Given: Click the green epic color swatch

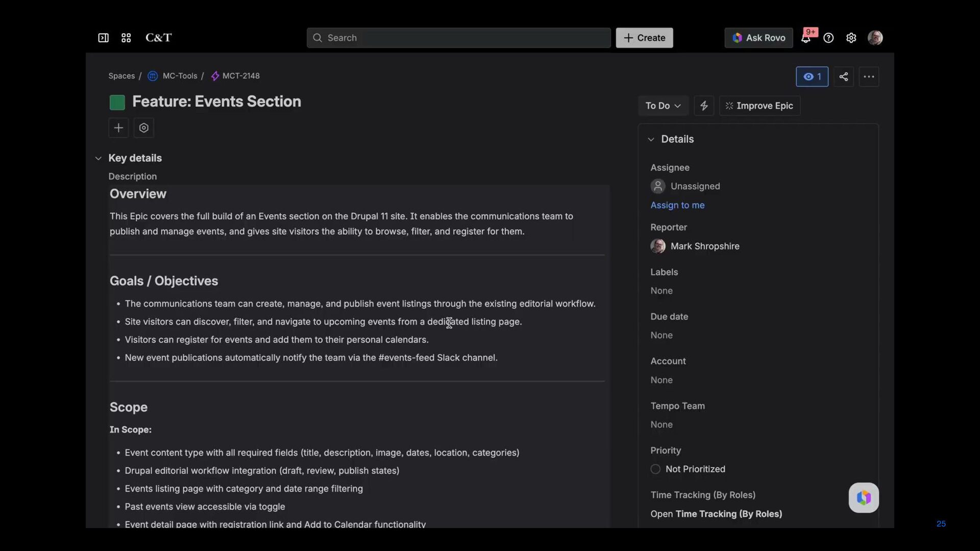Looking at the screenshot, I should pos(117,103).
